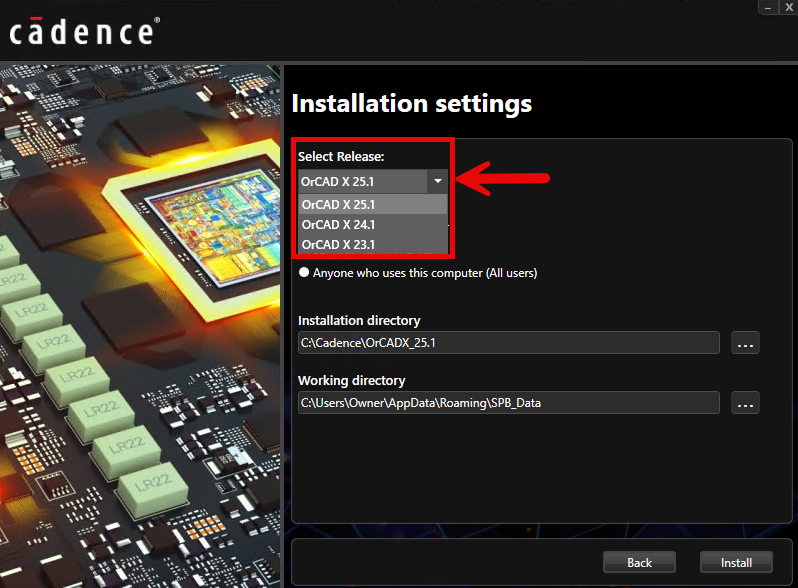Collapse the release list using the arrow
Image resolution: width=798 pixels, height=588 pixels.
pyautogui.click(x=437, y=181)
